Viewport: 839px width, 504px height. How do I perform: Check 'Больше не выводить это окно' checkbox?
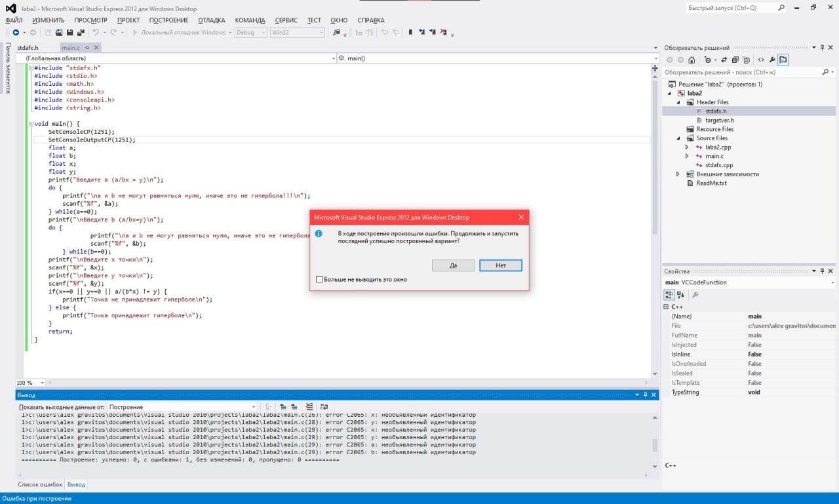click(x=319, y=279)
